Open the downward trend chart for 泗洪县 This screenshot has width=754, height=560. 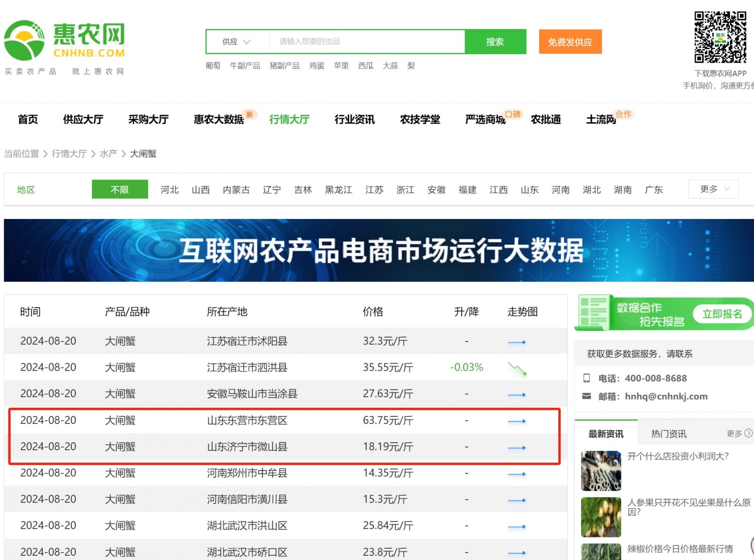tap(517, 369)
